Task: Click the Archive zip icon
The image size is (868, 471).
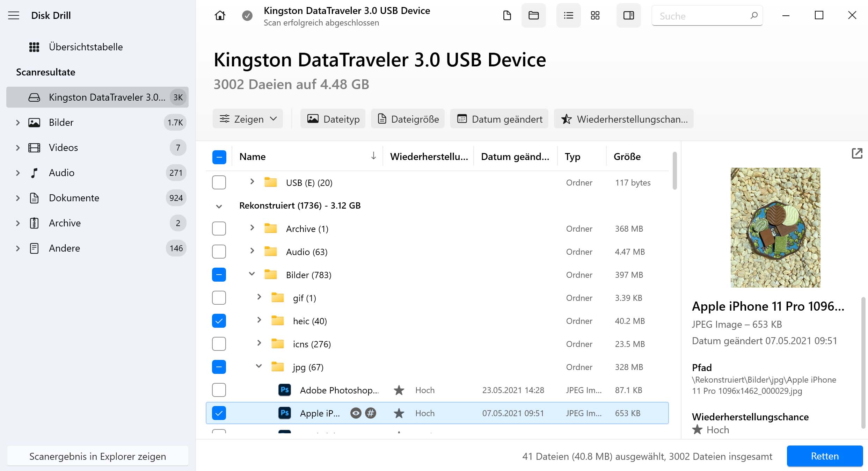Action: coord(34,223)
